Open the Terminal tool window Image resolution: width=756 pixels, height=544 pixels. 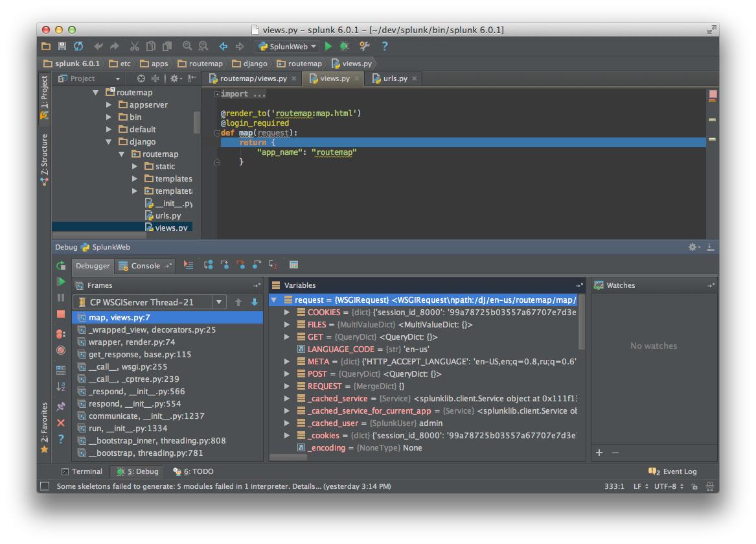(82, 471)
